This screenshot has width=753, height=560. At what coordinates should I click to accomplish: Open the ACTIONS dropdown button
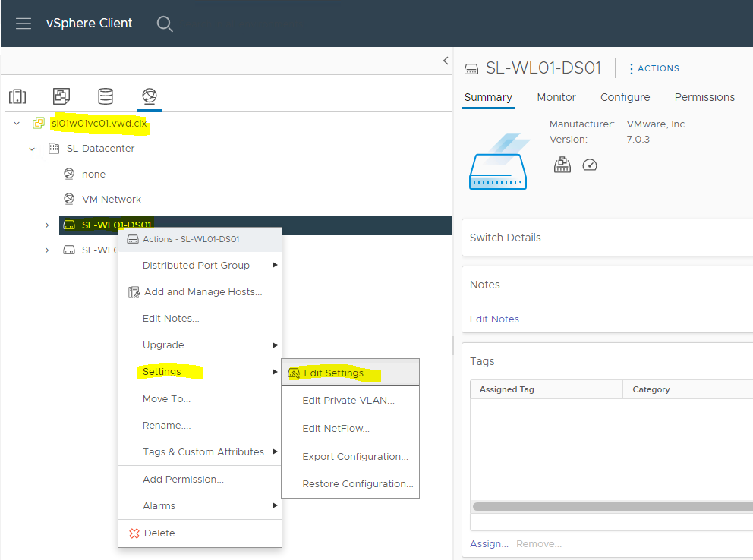(654, 68)
